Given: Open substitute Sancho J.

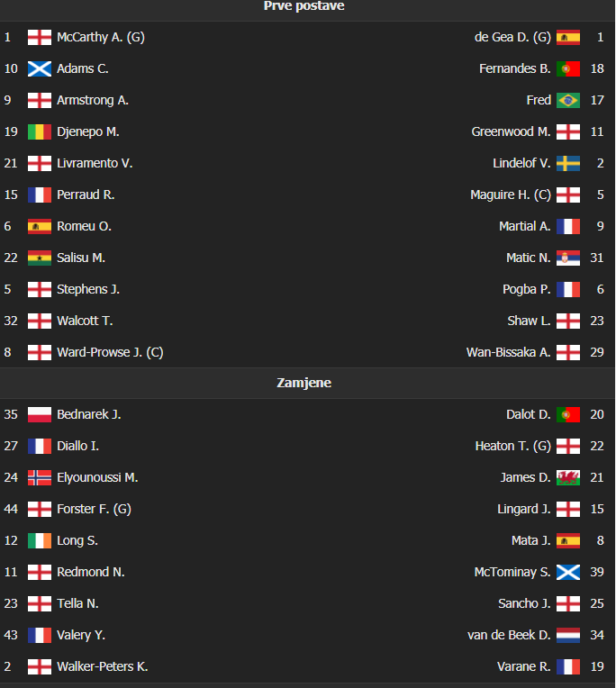Looking at the screenshot, I should pyautogui.click(x=524, y=603).
